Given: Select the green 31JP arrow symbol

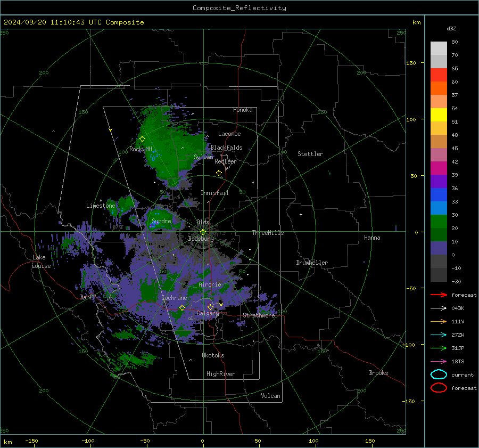Looking at the screenshot, I should tap(439, 348).
